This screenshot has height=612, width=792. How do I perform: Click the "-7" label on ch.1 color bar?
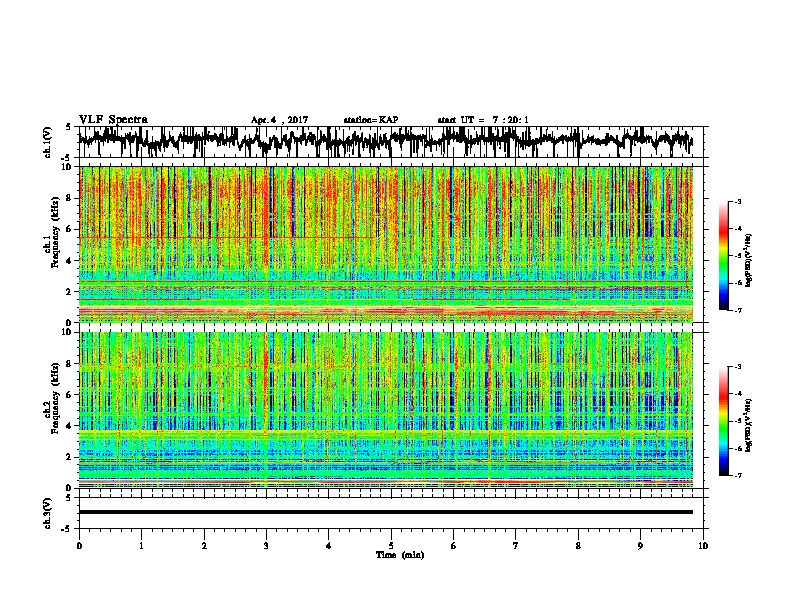(x=738, y=310)
